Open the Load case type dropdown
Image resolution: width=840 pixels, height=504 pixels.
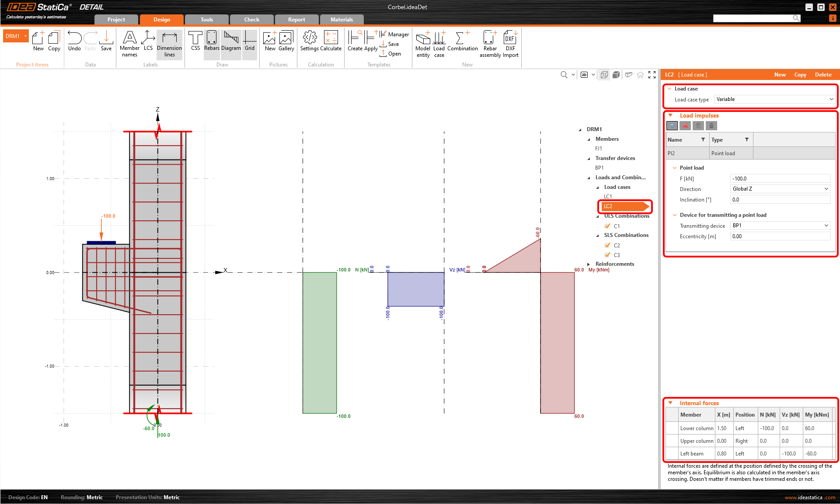coord(774,99)
